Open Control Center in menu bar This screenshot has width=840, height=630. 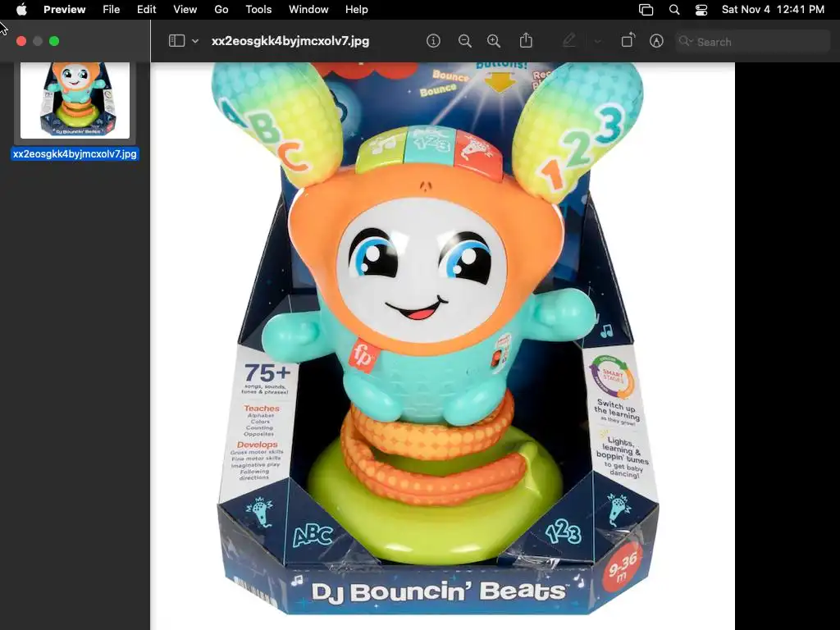tap(701, 9)
